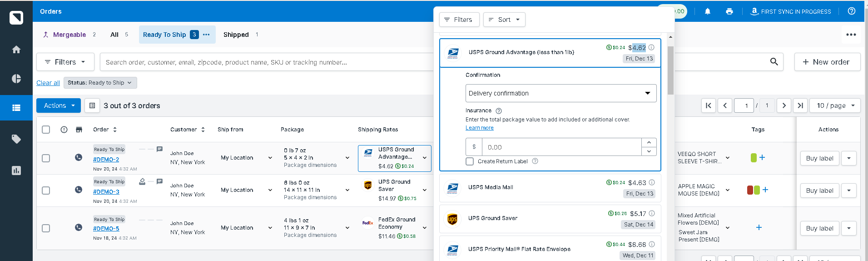Image resolution: width=868 pixels, height=261 pixels.
Task: Click the insurance value input field
Action: click(562, 147)
